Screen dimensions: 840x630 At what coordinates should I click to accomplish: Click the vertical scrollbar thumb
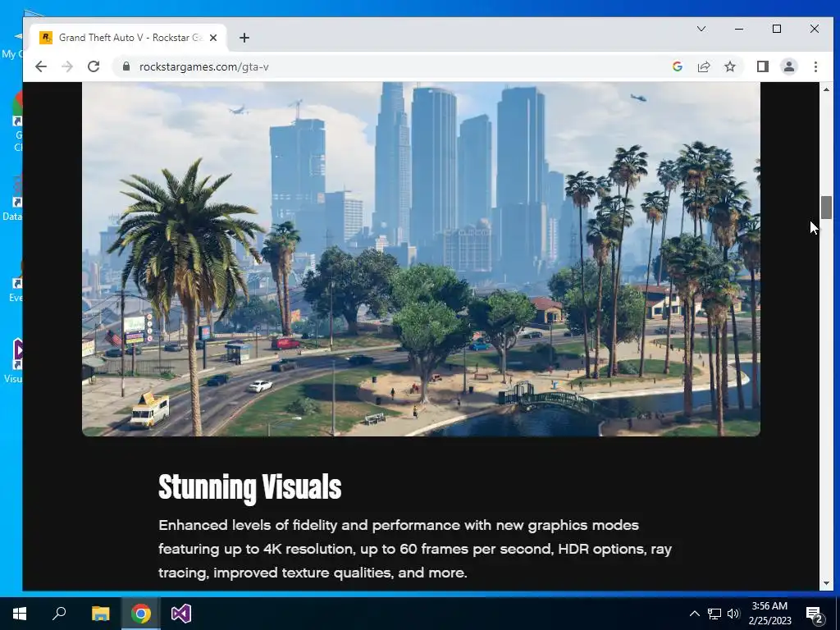(x=826, y=208)
